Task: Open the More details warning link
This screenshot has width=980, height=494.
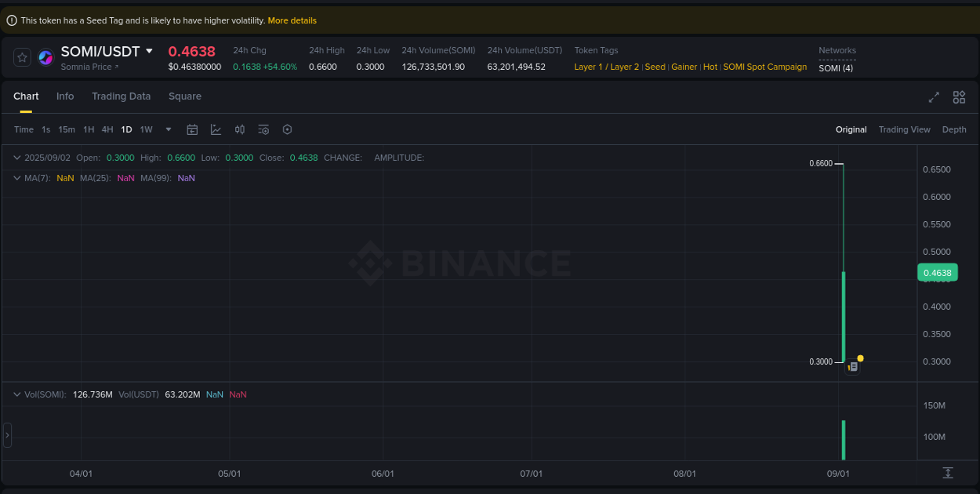Action: coord(292,20)
